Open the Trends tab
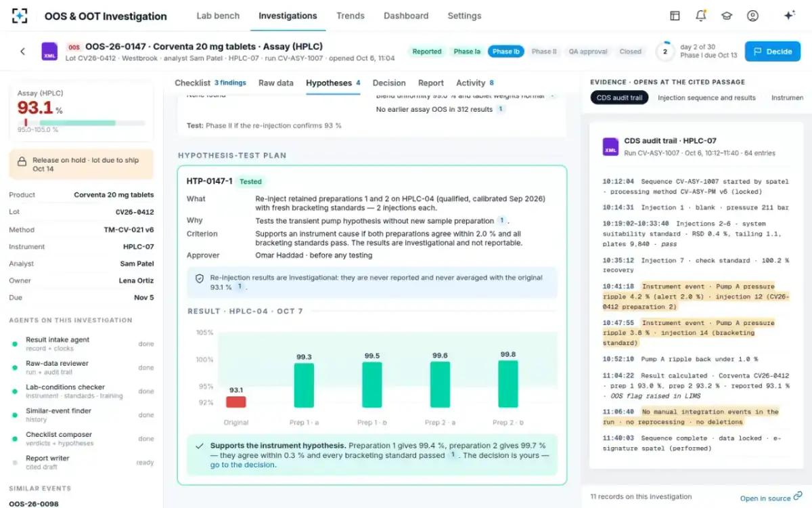Screen dimensions: 812x508 click(x=351, y=16)
